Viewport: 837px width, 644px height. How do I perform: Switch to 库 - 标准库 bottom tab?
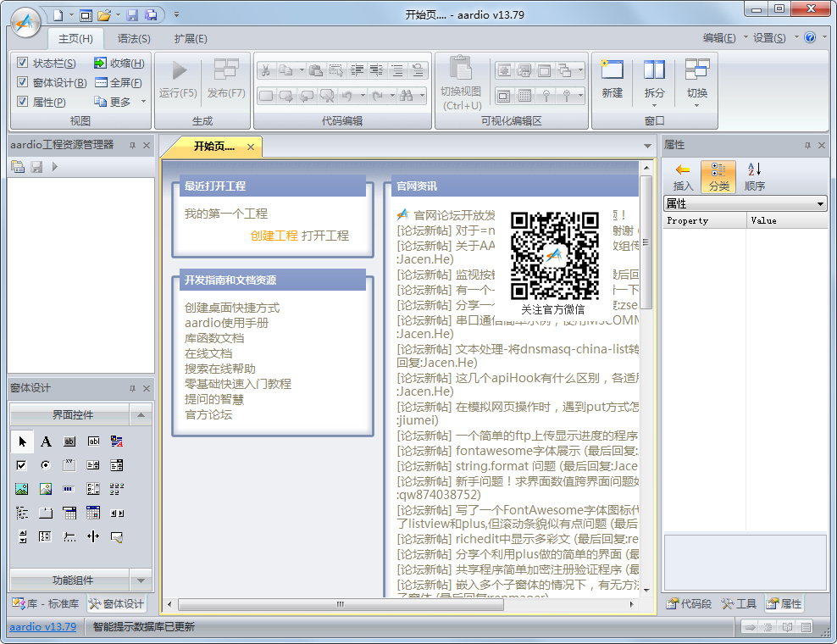[46, 604]
